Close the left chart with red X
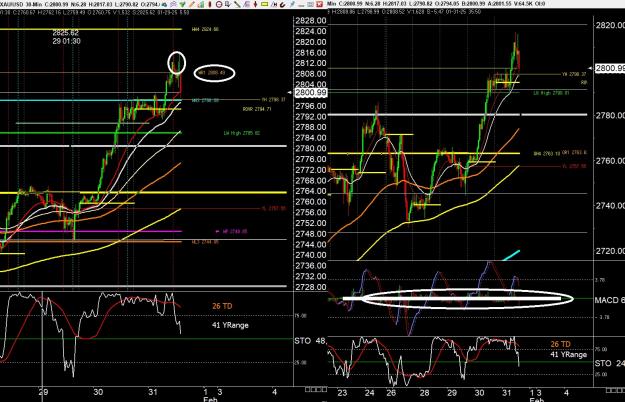The width and height of the screenshot is (625, 402). 319,4
